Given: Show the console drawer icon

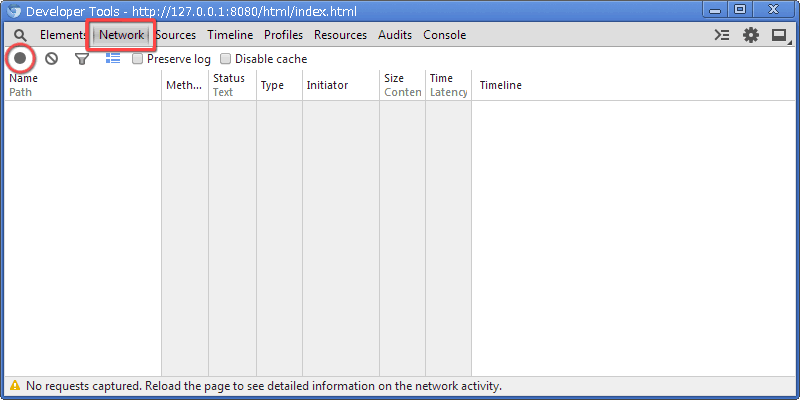Looking at the screenshot, I should 722,35.
